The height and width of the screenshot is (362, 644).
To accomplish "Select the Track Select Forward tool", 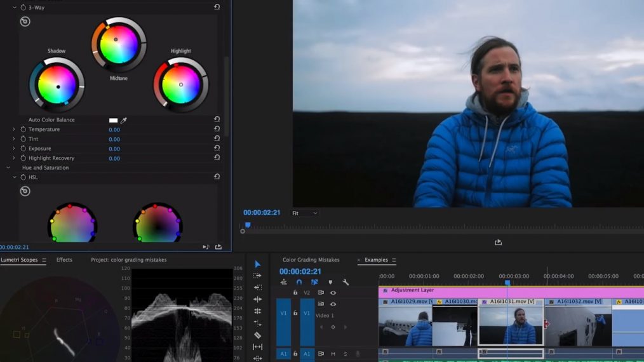I will pyautogui.click(x=257, y=276).
